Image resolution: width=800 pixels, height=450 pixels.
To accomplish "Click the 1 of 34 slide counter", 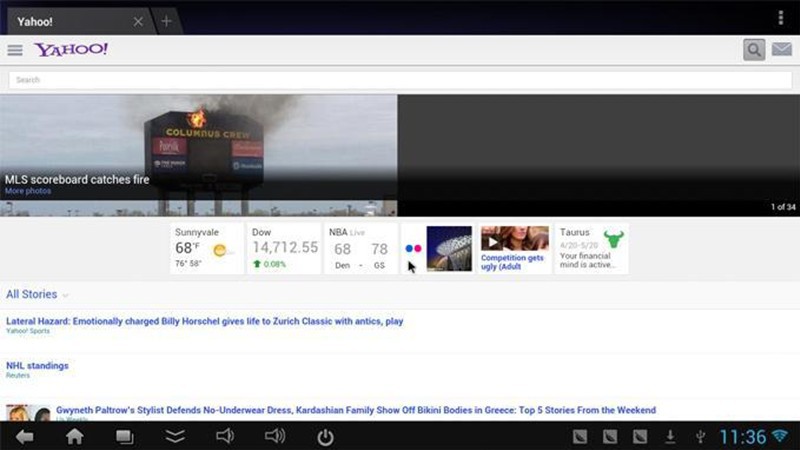I will (783, 207).
